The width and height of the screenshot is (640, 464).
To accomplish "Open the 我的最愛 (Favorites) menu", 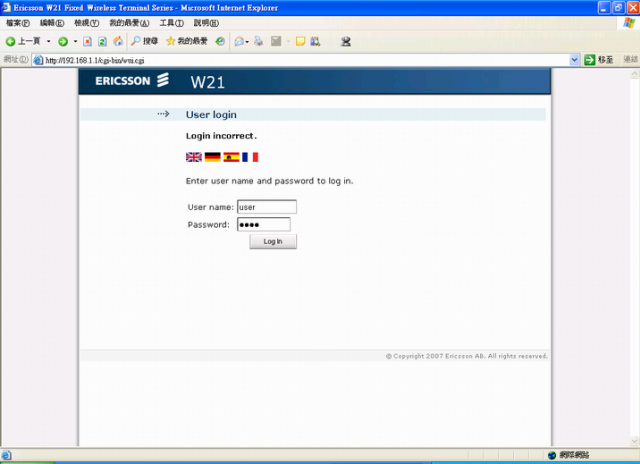I will pos(129,23).
